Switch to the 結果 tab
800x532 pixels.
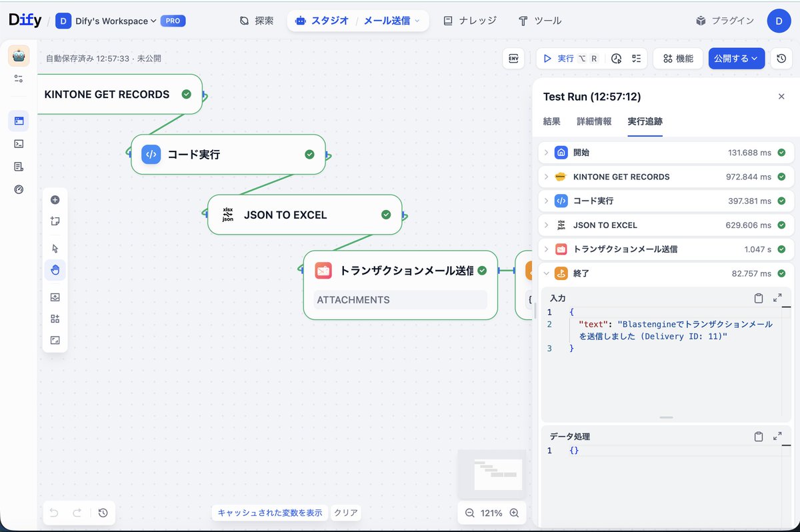pyautogui.click(x=552, y=121)
